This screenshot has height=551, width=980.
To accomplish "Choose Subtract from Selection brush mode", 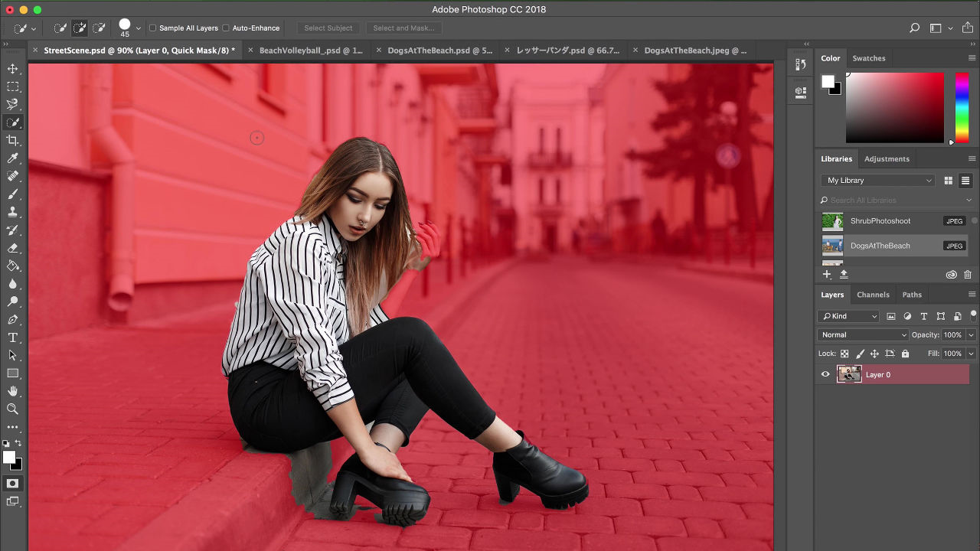I will tap(99, 28).
